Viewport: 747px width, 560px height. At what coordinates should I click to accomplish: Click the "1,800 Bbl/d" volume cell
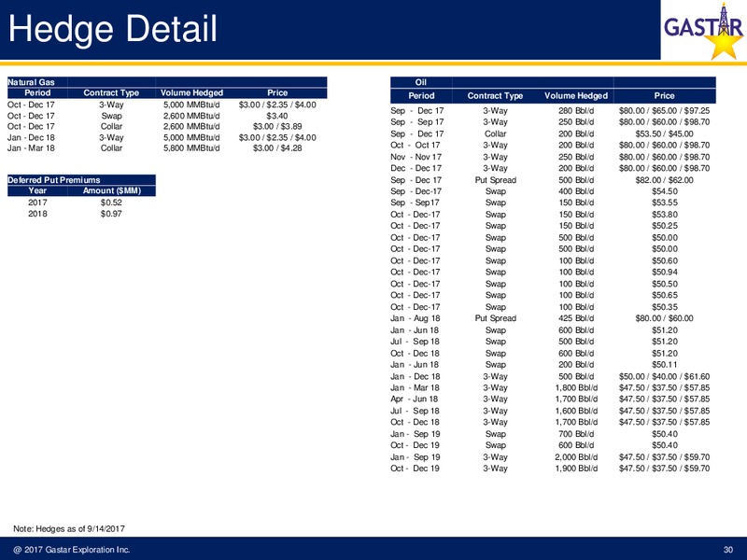(576, 387)
